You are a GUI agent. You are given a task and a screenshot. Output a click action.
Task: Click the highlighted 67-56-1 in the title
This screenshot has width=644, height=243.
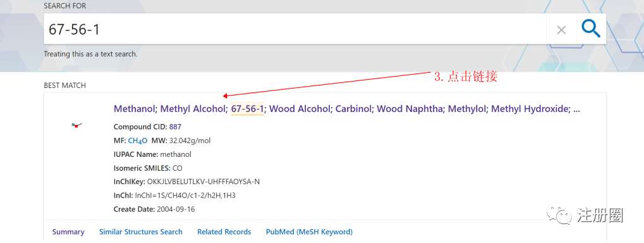247,109
